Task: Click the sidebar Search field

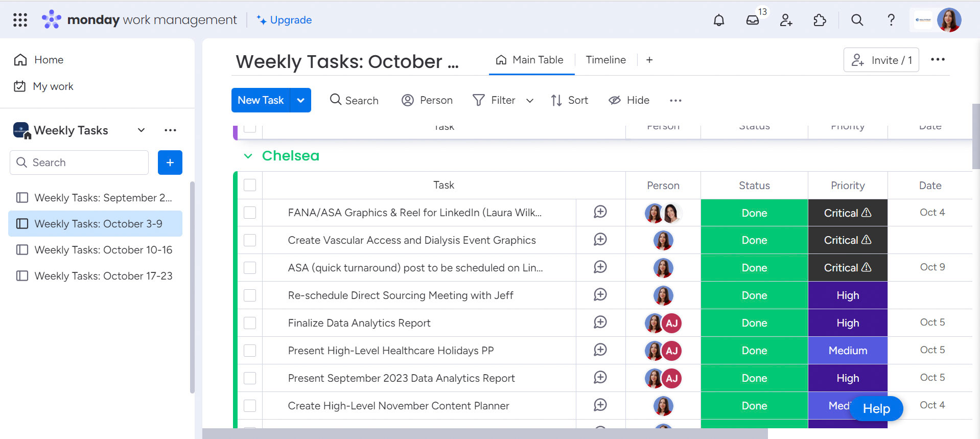Action: coord(79,163)
